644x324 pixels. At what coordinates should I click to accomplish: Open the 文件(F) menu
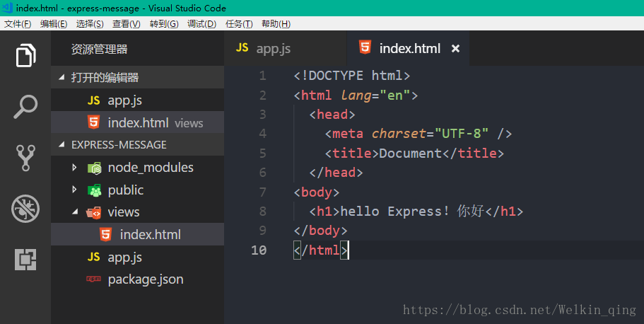(18, 24)
